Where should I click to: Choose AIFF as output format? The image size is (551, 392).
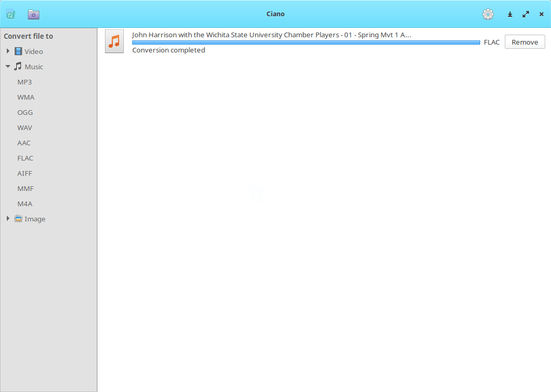[25, 173]
